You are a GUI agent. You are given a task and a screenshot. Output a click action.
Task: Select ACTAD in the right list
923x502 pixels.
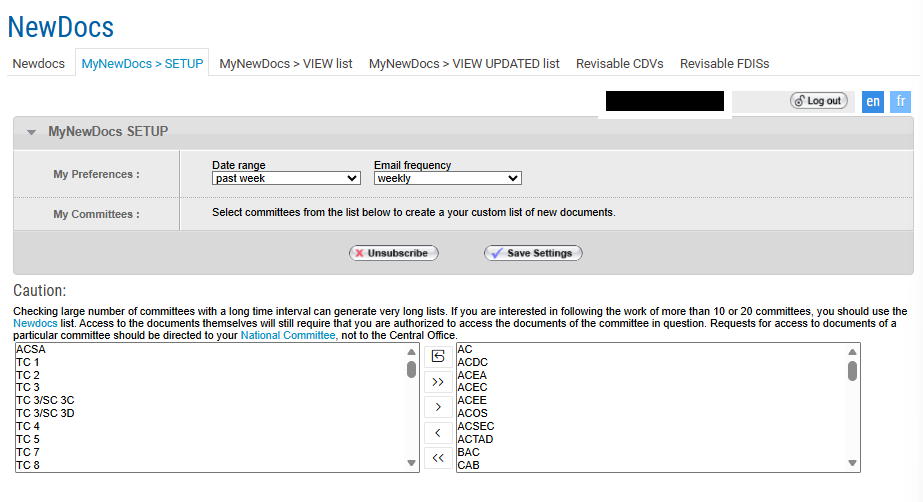tap(652, 439)
